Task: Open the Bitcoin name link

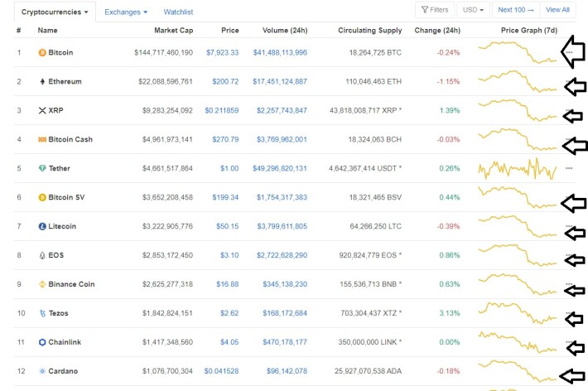Action: (x=60, y=52)
